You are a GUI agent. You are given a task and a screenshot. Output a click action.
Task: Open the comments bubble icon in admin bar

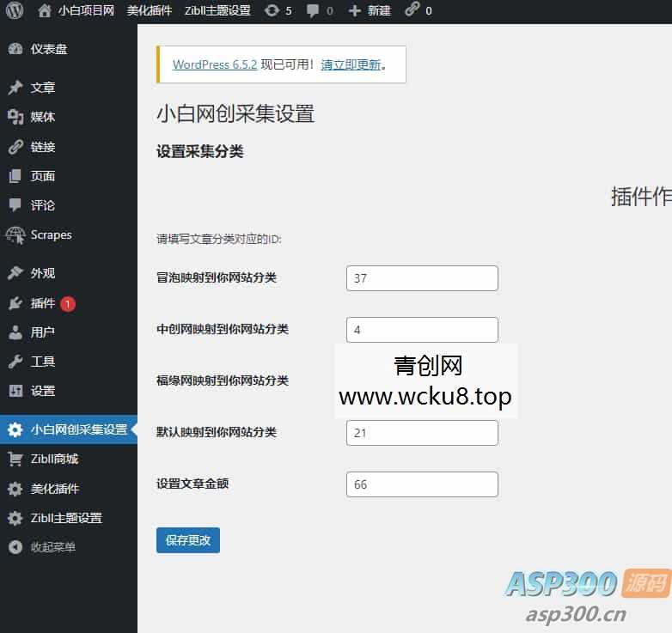pos(313,10)
